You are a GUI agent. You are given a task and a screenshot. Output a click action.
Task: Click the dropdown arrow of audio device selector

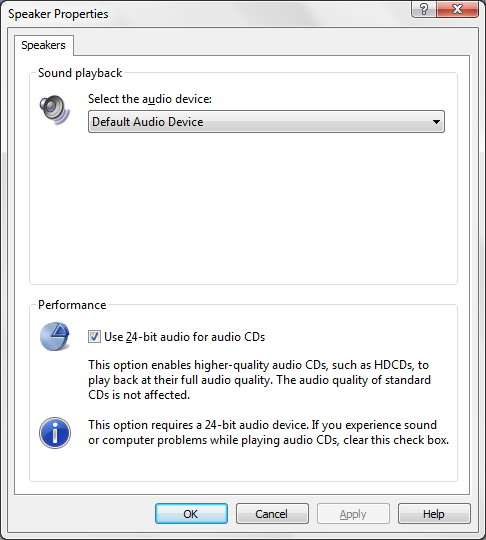[436, 122]
